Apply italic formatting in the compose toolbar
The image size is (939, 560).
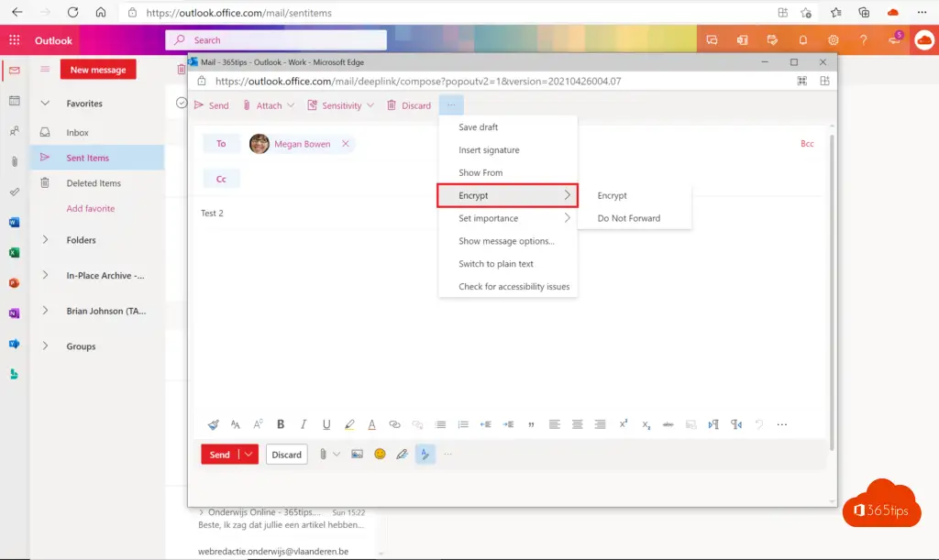tap(304, 424)
